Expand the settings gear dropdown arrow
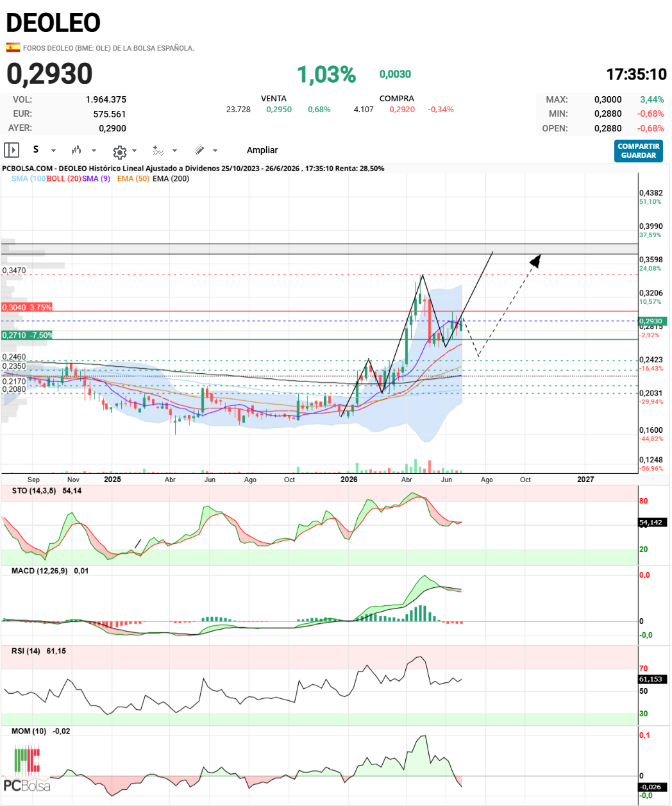Image resolution: width=672 pixels, height=806 pixels. (x=134, y=151)
